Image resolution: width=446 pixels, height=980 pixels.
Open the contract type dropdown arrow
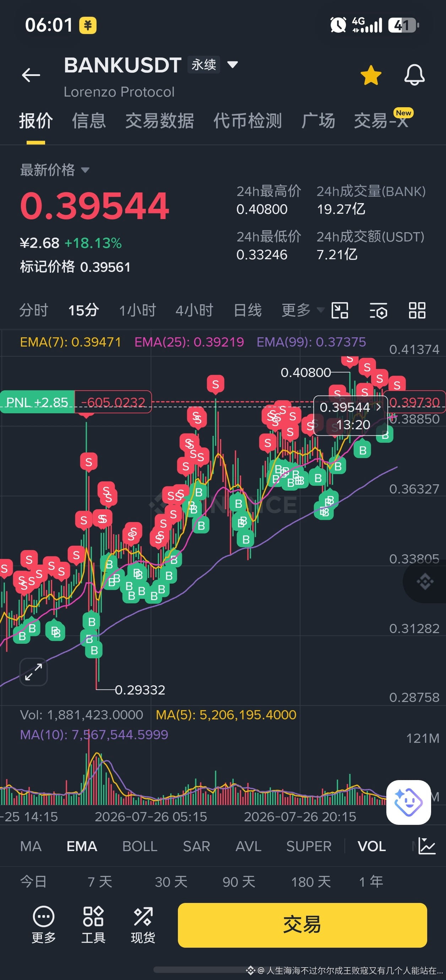pos(233,64)
